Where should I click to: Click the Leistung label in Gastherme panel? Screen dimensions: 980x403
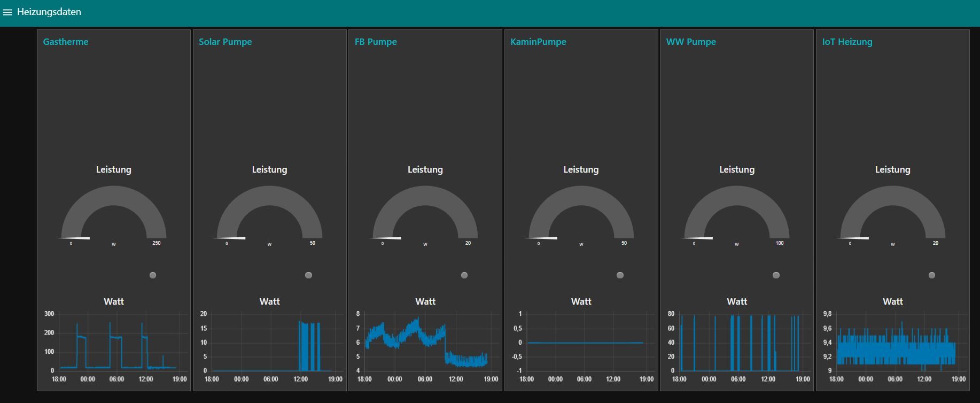(113, 169)
